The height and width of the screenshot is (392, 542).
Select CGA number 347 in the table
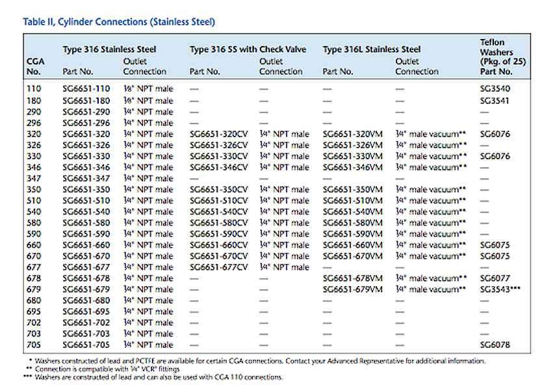(x=34, y=178)
